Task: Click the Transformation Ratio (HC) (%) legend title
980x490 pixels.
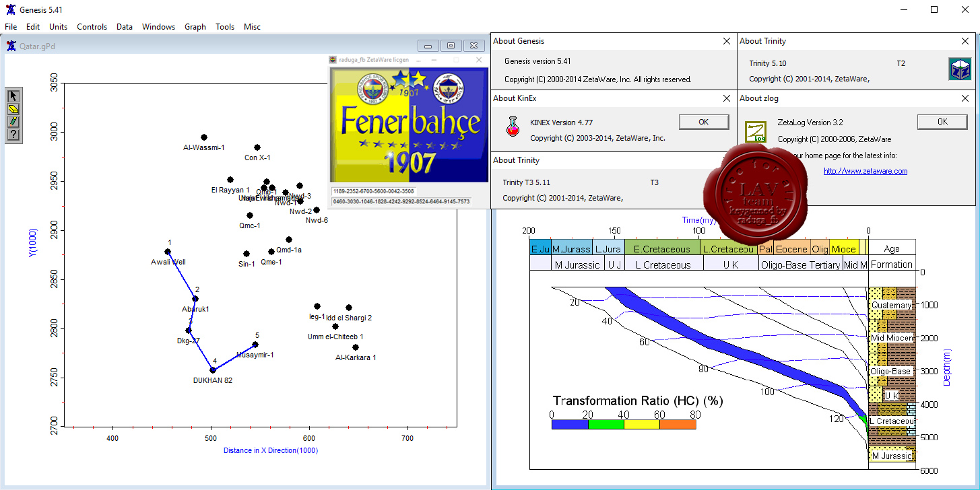Action: (638, 400)
